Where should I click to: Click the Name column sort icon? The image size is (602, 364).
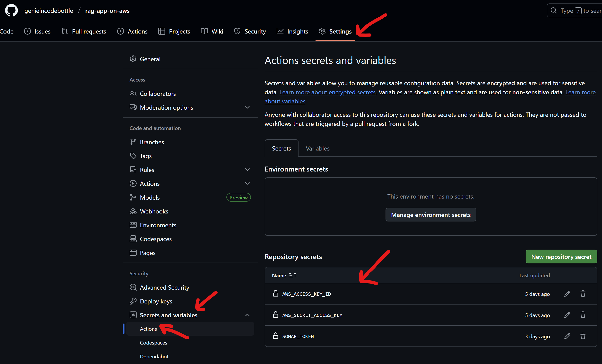[292, 275]
